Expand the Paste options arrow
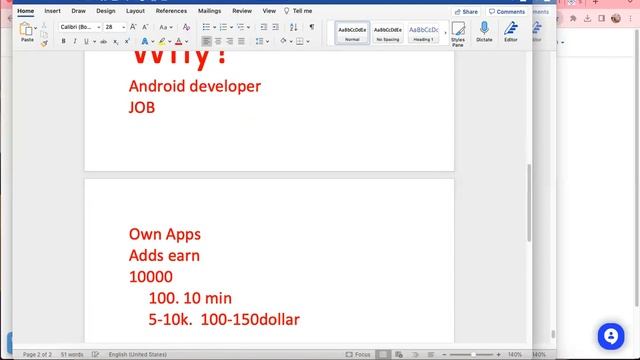 (x=36, y=28)
